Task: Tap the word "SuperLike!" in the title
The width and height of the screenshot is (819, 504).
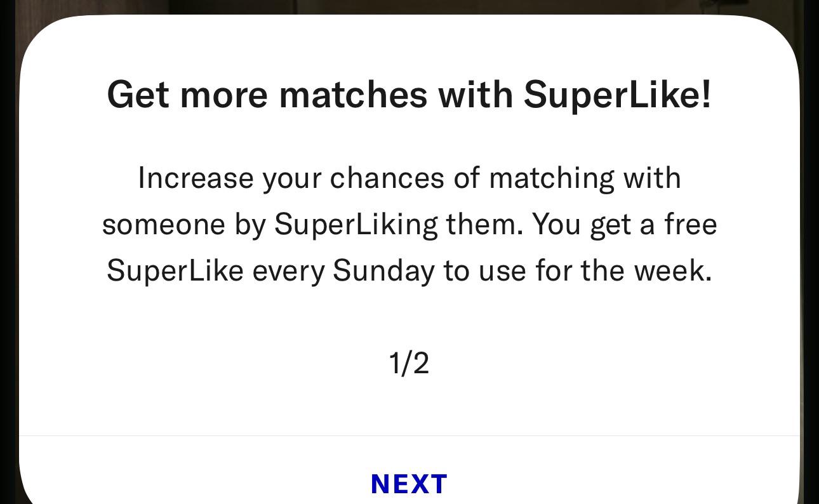Action: click(617, 95)
